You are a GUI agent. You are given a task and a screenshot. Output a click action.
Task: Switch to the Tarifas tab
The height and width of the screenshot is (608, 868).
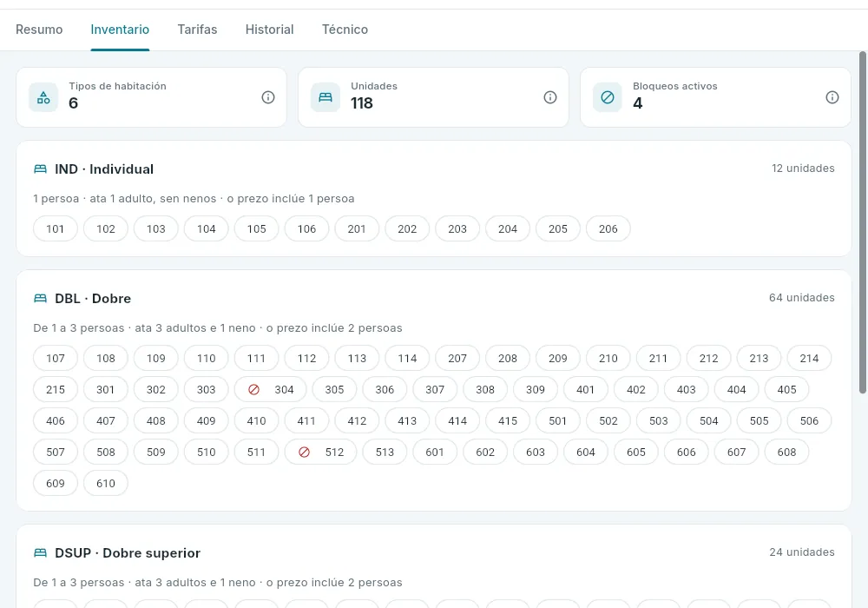197,30
